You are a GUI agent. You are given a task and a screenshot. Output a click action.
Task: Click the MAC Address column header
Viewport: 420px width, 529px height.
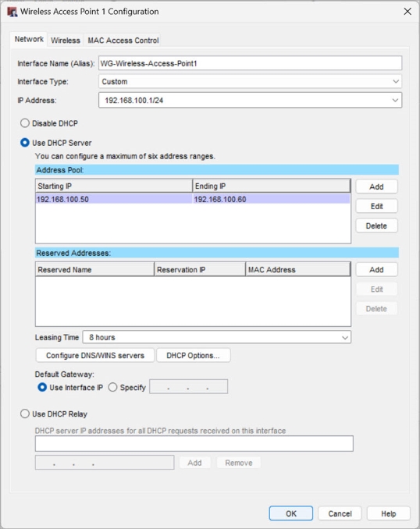(x=297, y=269)
